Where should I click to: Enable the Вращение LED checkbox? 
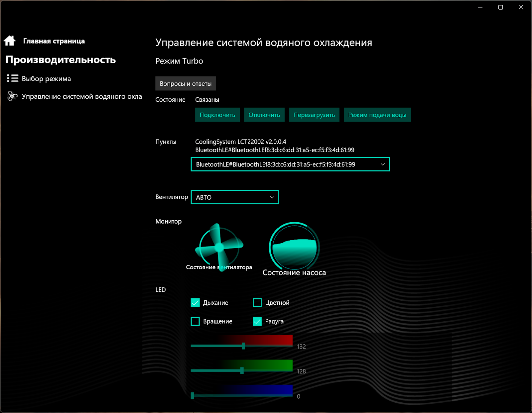coord(195,321)
